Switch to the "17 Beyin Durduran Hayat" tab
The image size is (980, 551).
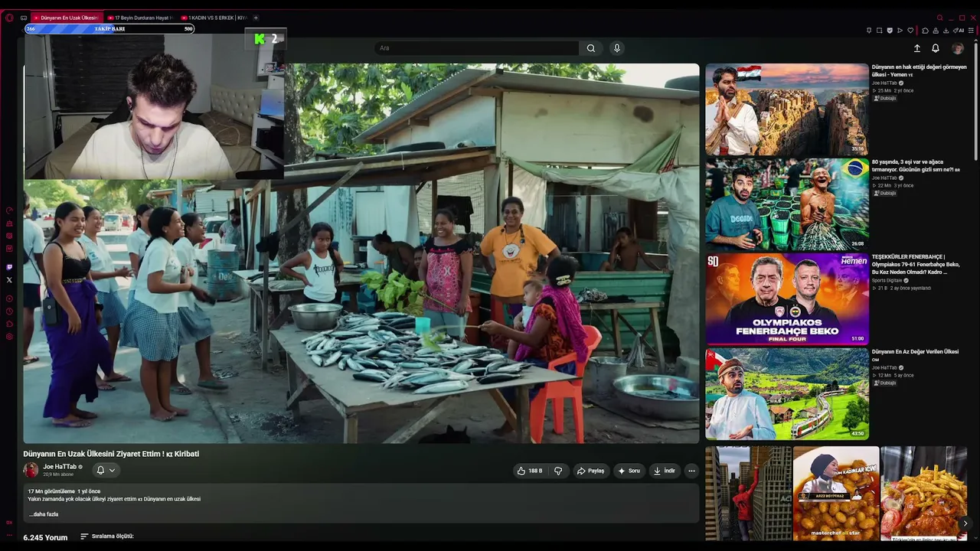pos(141,18)
